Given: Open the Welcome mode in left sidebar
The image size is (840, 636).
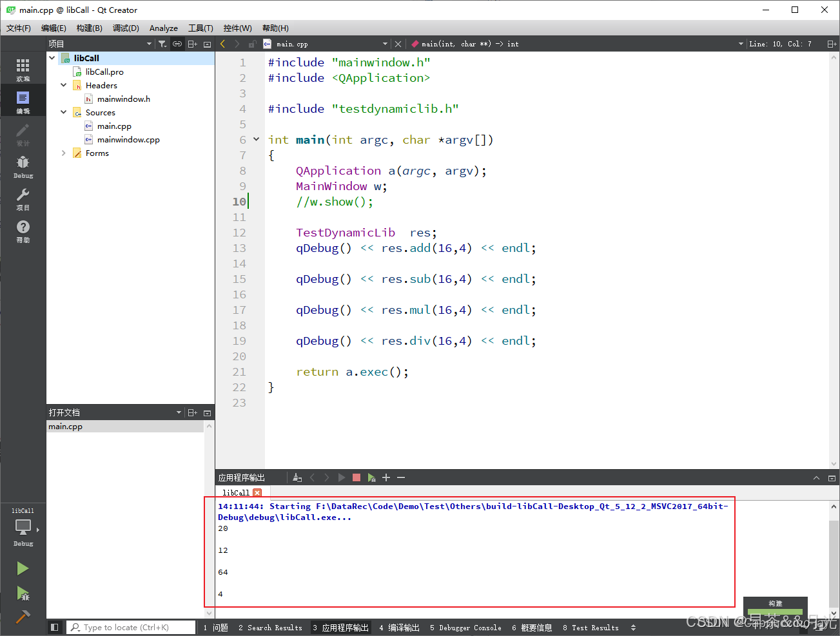Looking at the screenshot, I should 23,70.
